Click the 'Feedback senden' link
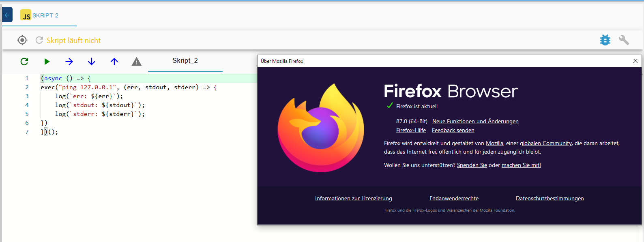The width and height of the screenshot is (644, 242). [x=453, y=130]
